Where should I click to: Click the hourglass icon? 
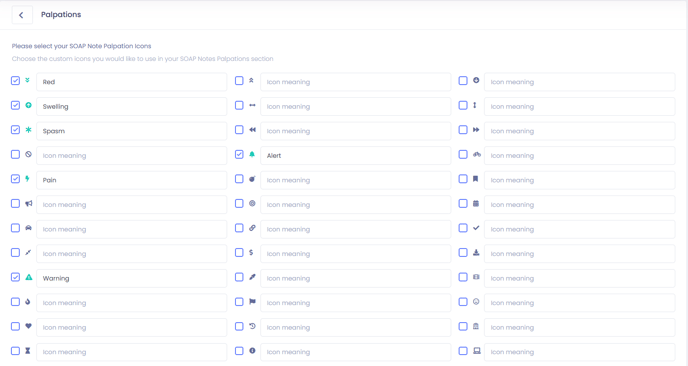28,351
